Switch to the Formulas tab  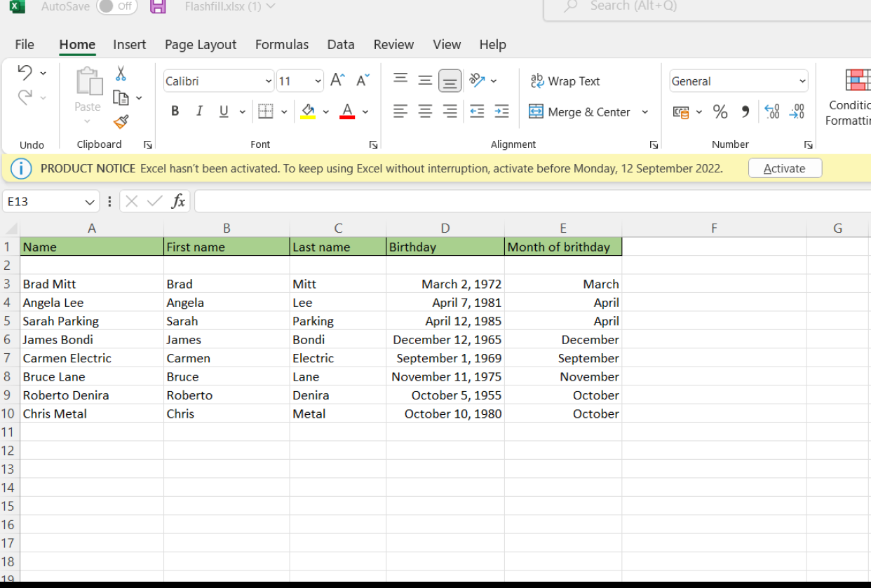(x=282, y=44)
